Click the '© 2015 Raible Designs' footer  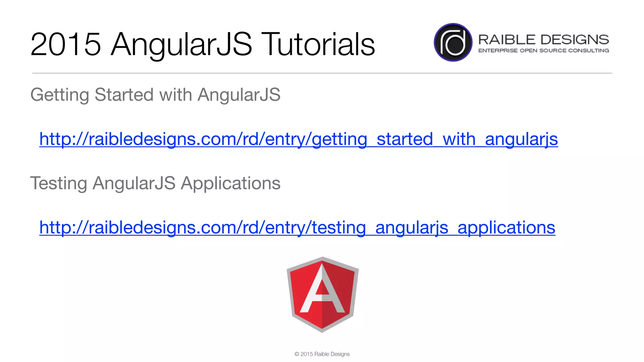point(322,354)
